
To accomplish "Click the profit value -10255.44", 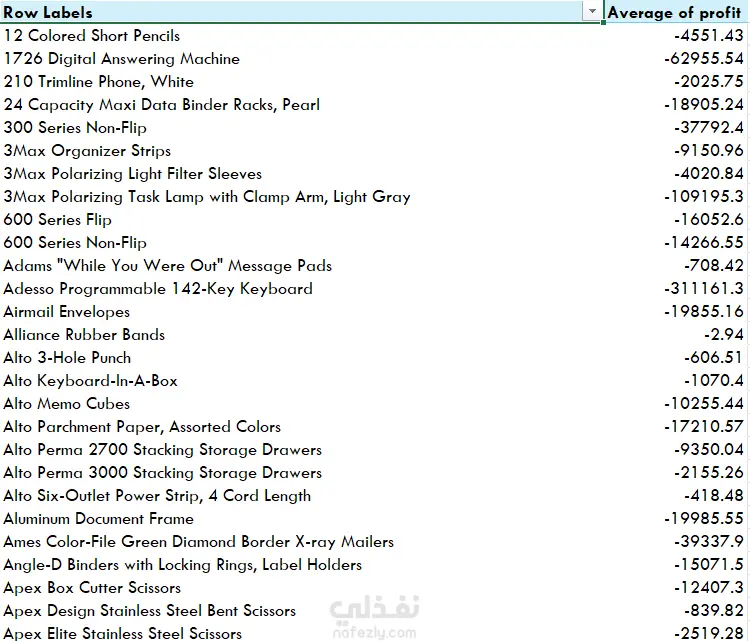I will pos(704,404).
